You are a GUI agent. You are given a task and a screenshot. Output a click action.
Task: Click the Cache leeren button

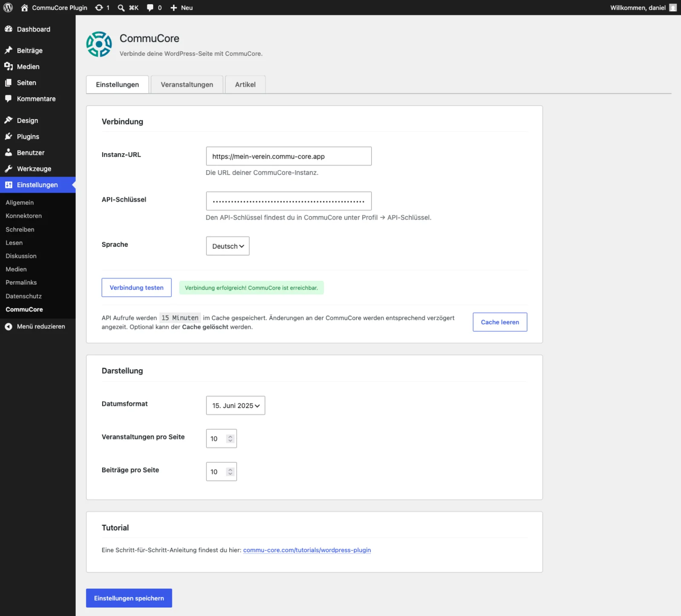500,322
